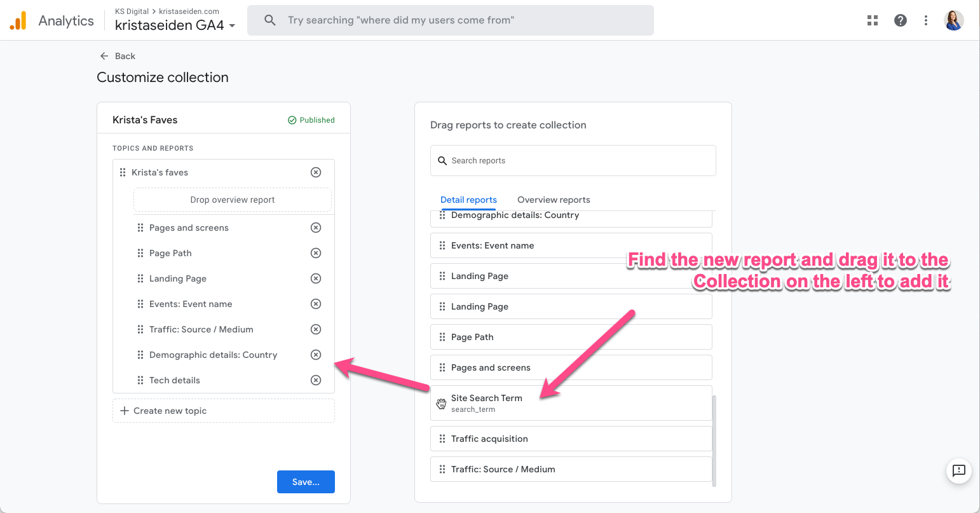Save the collection with Save button
Viewport: 980px width, 513px height.
tap(306, 482)
